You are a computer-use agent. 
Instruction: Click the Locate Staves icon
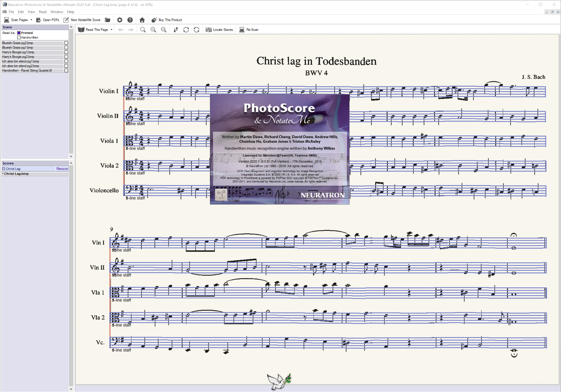pyautogui.click(x=208, y=29)
